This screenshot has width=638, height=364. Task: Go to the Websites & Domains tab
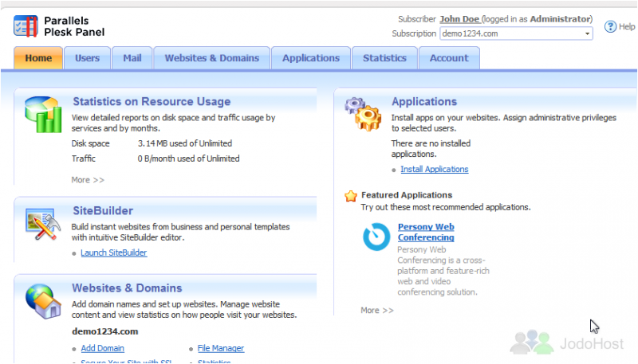pyautogui.click(x=211, y=58)
